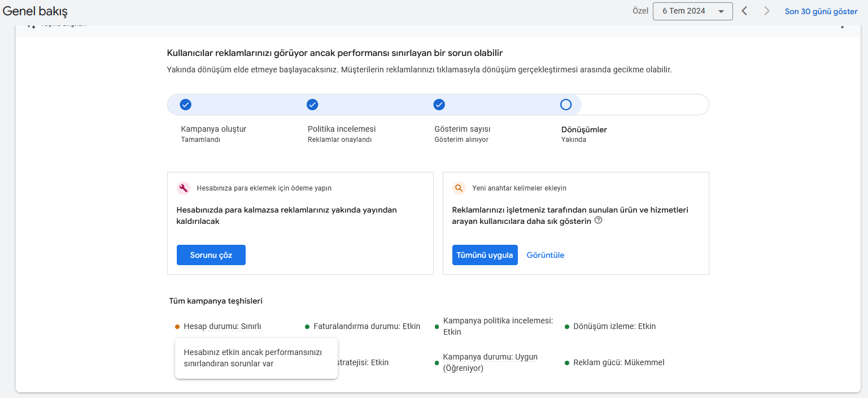The height and width of the screenshot is (398, 868).
Task: Click Faturalandırma durumu: Etkin diagnosis
Action: 367,326
